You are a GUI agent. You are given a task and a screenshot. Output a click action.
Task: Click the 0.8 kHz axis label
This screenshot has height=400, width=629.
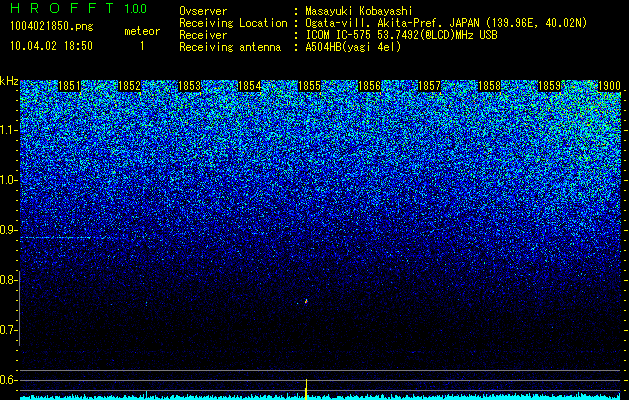[x=7, y=280]
